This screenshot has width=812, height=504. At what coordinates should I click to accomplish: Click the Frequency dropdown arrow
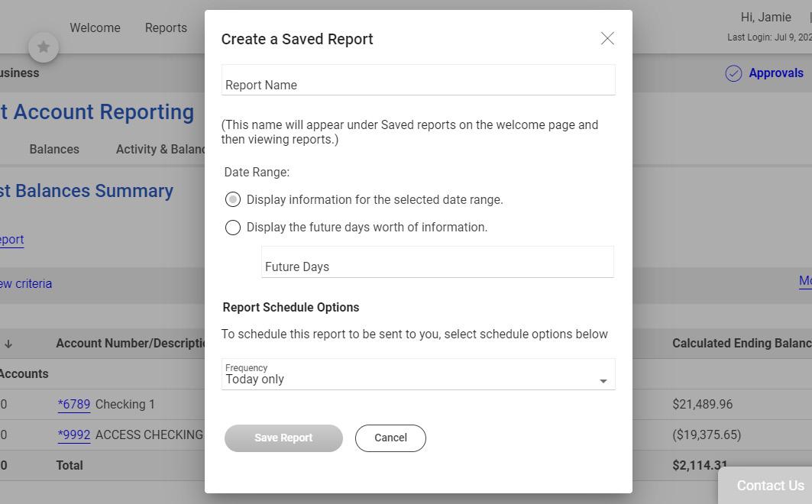point(603,380)
